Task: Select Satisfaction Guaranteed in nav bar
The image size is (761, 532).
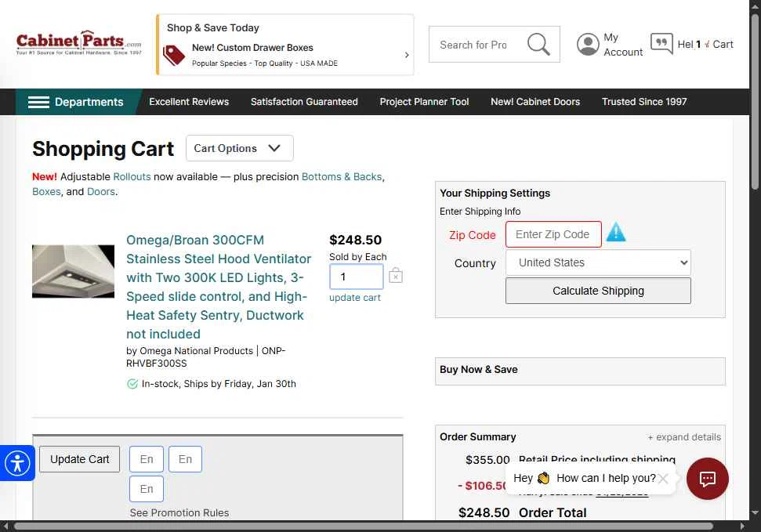Action: [304, 102]
